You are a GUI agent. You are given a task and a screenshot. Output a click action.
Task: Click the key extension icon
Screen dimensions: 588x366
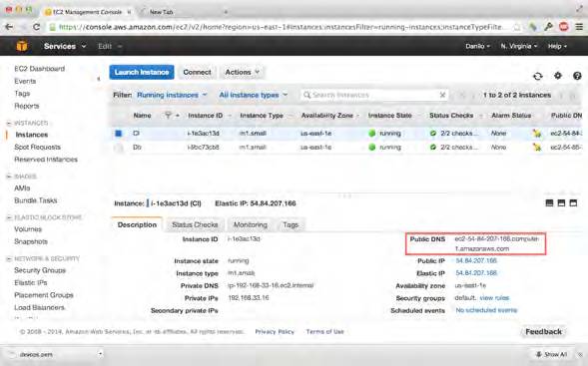(549, 27)
